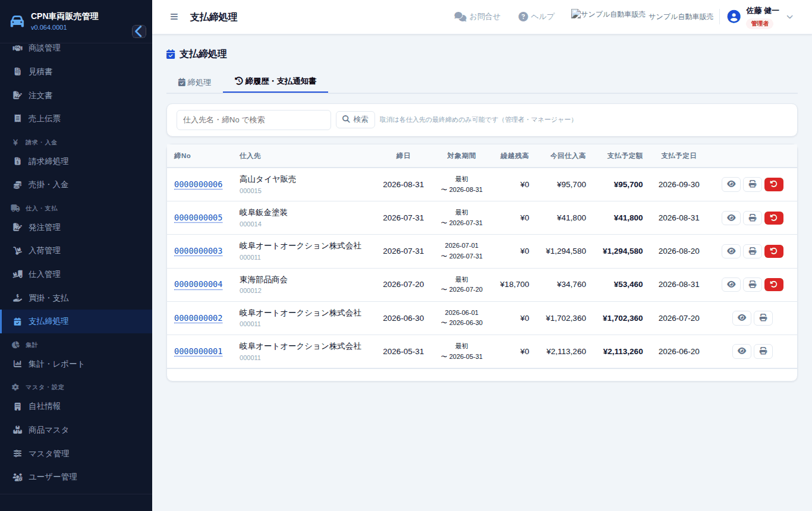Open closing number 0000000006 link

pyautogui.click(x=198, y=185)
